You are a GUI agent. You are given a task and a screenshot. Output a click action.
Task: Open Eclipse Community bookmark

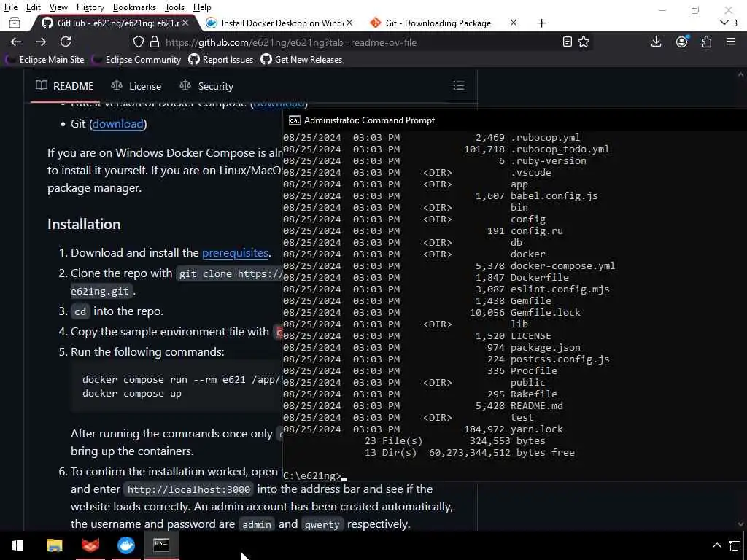coord(136,60)
